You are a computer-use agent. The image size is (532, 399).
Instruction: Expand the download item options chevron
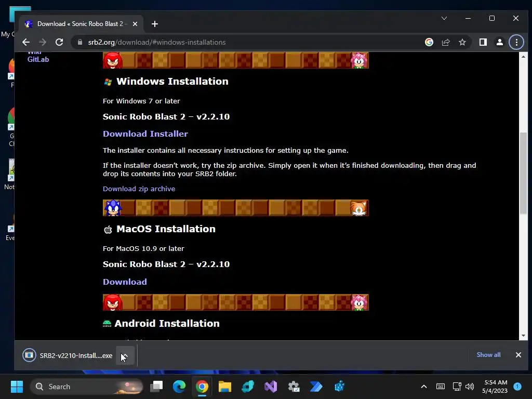(125, 355)
